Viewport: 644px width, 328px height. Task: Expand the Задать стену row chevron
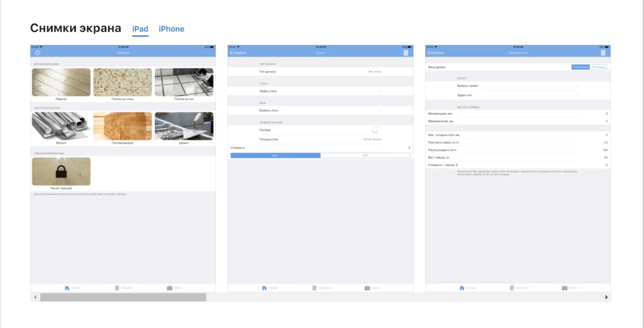pos(380,91)
